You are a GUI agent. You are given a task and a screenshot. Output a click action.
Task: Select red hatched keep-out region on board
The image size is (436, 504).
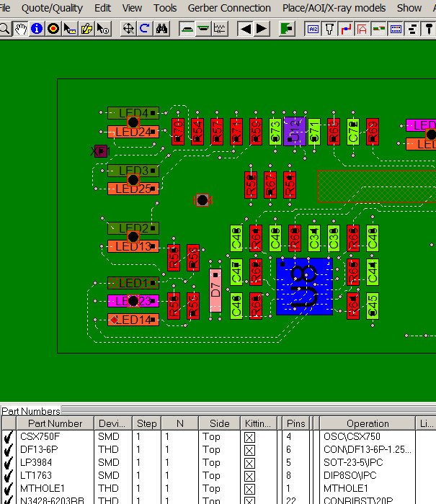[376, 186]
